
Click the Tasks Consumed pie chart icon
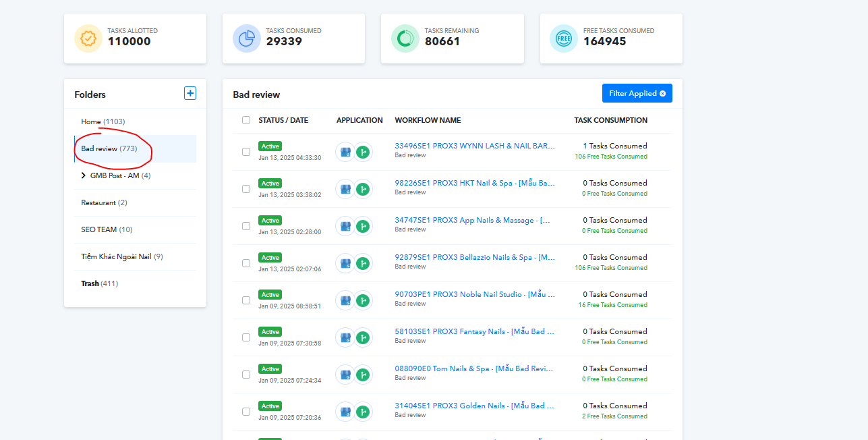[x=247, y=38]
